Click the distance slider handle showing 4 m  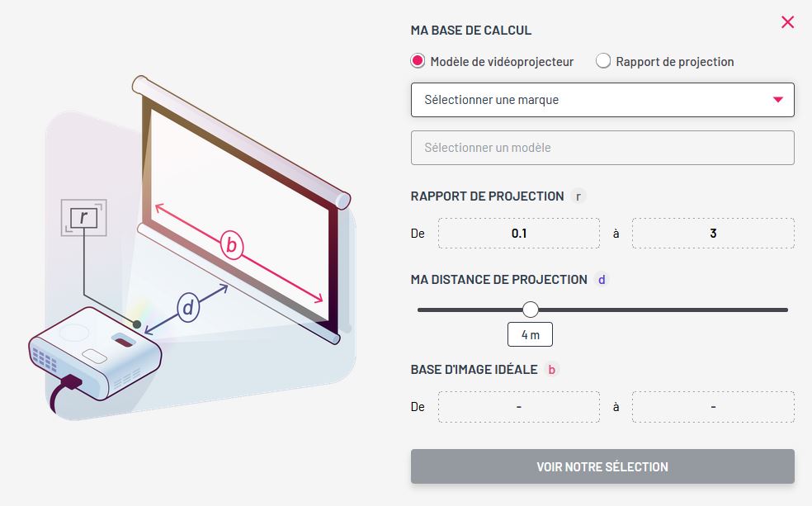click(531, 309)
